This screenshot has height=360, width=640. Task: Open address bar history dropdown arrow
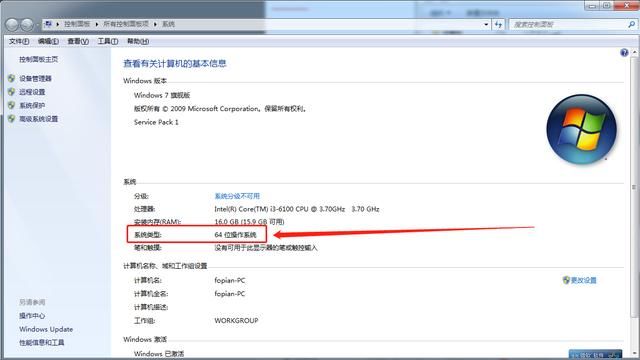(x=486, y=24)
